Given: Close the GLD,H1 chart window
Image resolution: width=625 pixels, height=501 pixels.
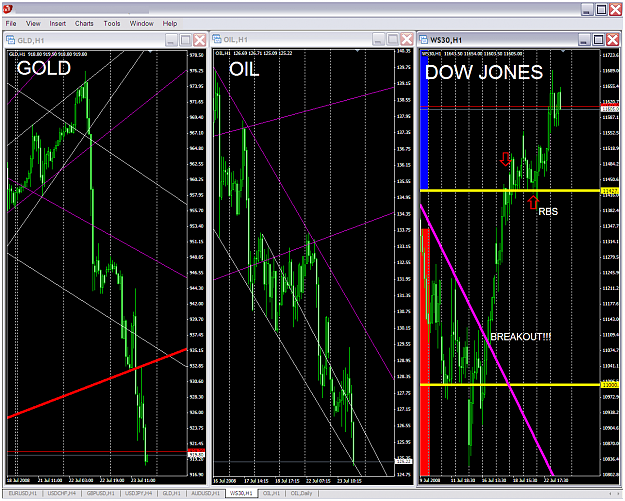Looking at the screenshot, I should click(199, 40).
